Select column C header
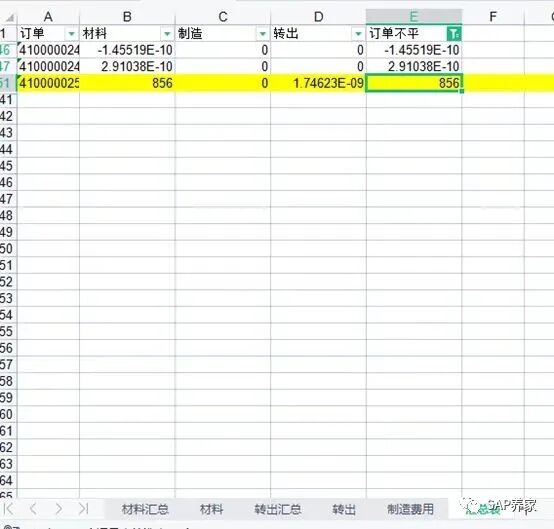554x529 pixels. pos(223,17)
